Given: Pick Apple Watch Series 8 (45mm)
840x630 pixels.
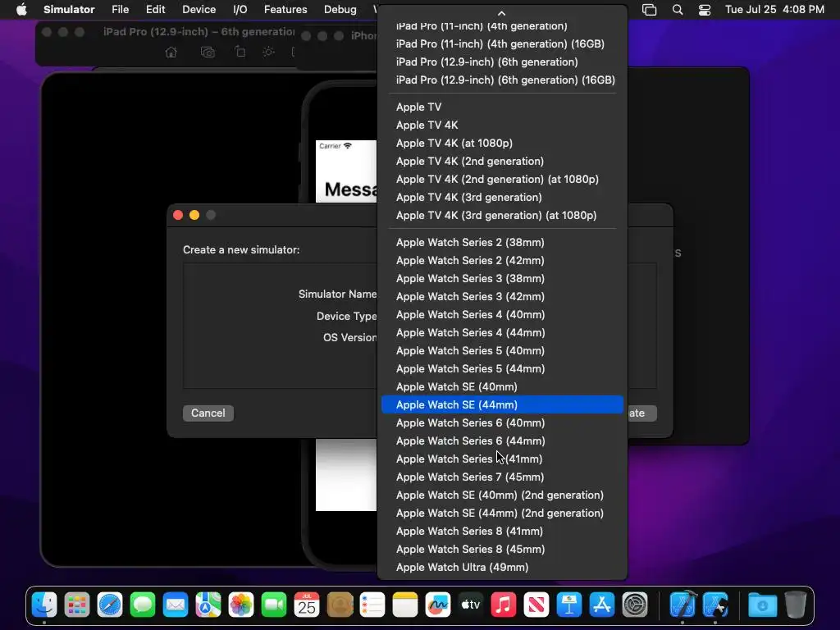Looking at the screenshot, I should click(x=503, y=549).
